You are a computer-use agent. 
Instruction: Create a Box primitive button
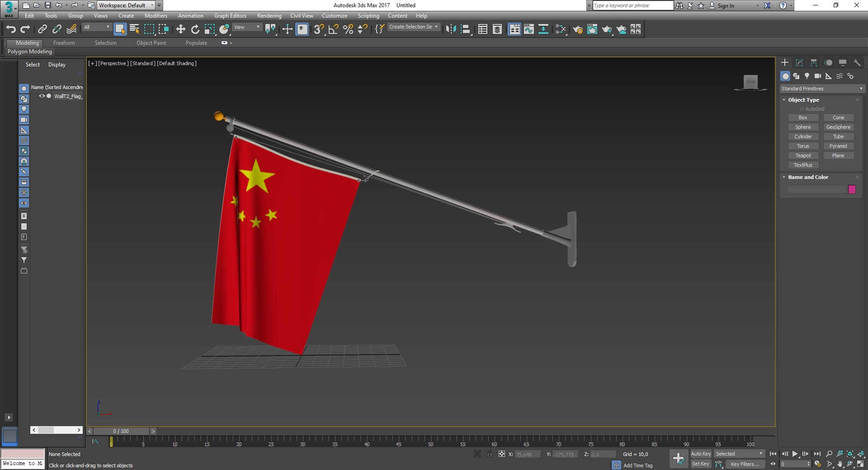803,117
